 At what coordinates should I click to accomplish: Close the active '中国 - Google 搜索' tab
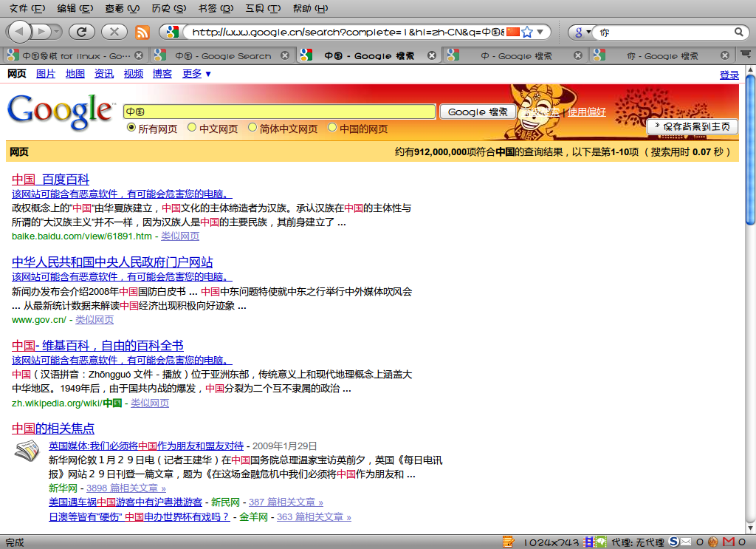(x=432, y=55)
